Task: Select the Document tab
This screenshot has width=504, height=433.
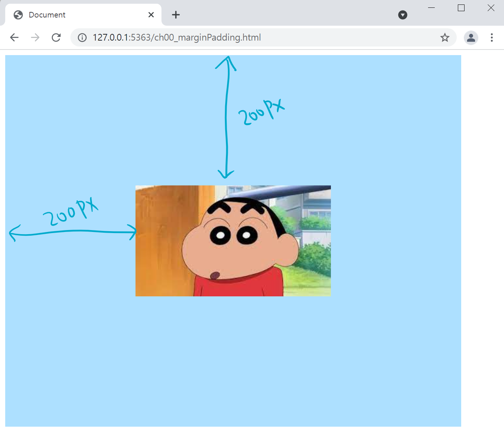Action: click(83, 15)
